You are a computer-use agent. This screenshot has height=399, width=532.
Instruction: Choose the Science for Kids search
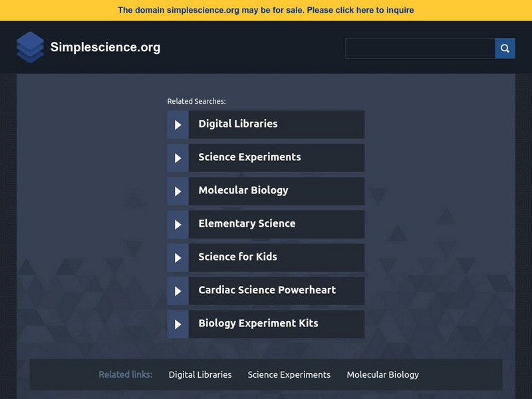point(237,257)
